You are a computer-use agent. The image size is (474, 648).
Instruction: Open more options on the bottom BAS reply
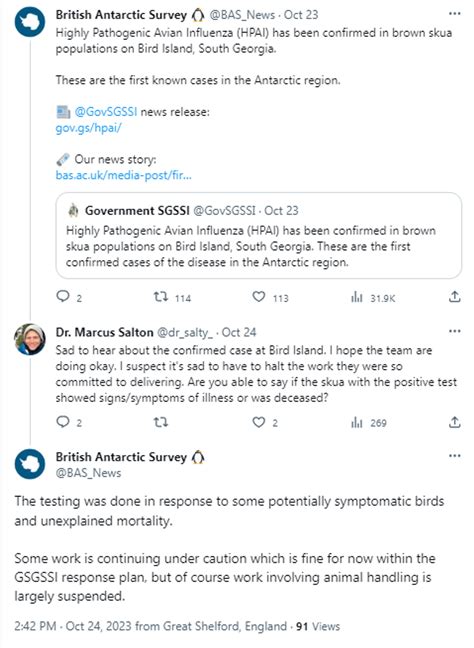455,456
